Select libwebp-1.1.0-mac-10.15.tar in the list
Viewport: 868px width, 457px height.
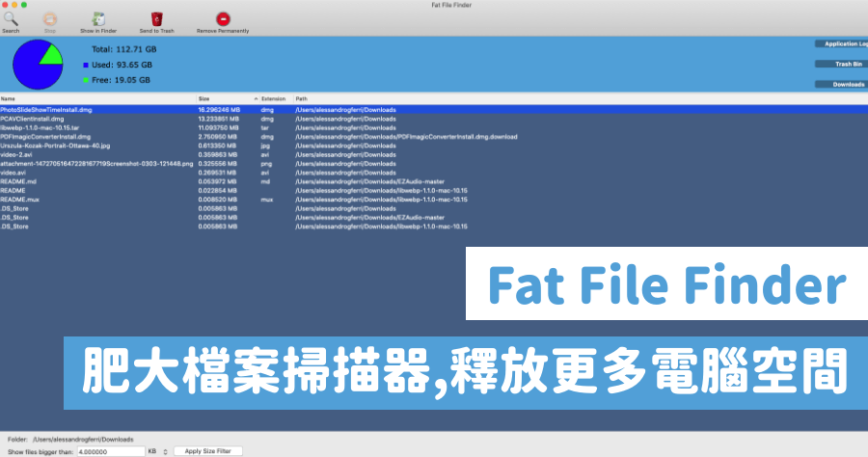40,128
